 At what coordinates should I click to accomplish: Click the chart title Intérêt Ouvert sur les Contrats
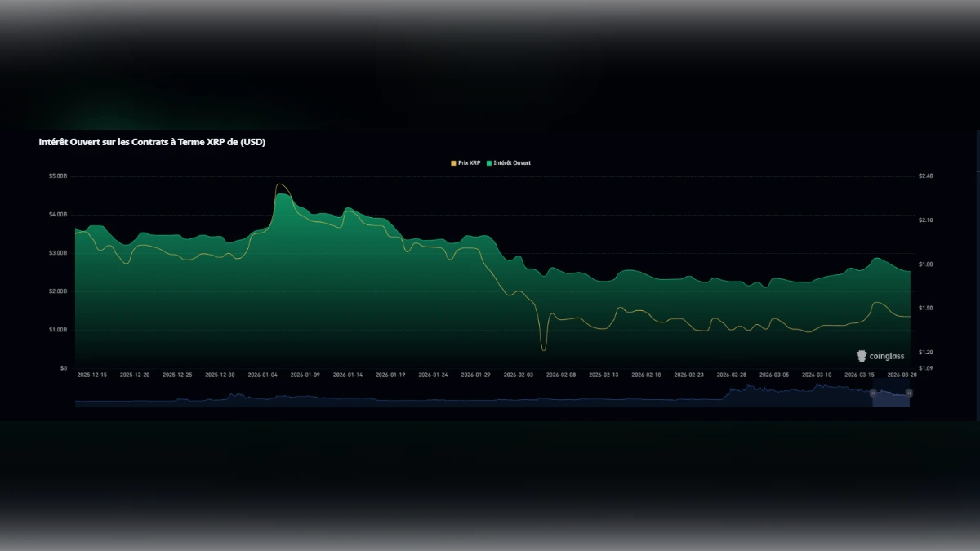tap(151, 141)
